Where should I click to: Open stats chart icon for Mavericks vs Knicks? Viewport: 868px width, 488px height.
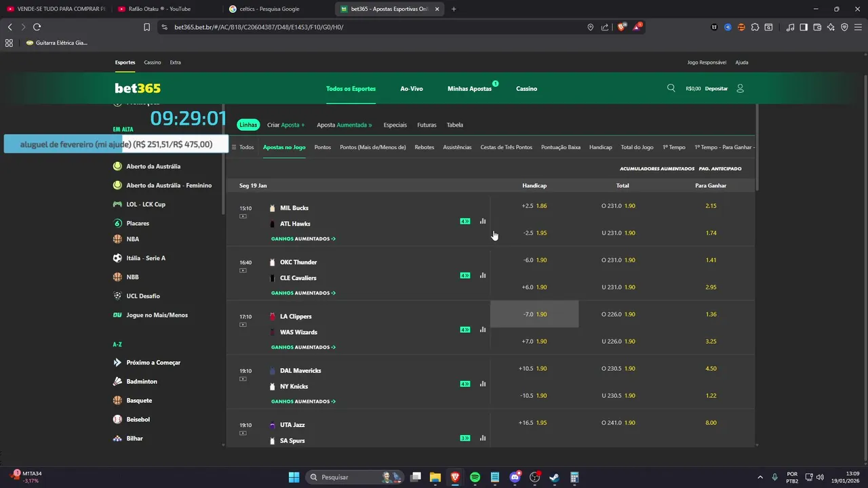(483, 384)
